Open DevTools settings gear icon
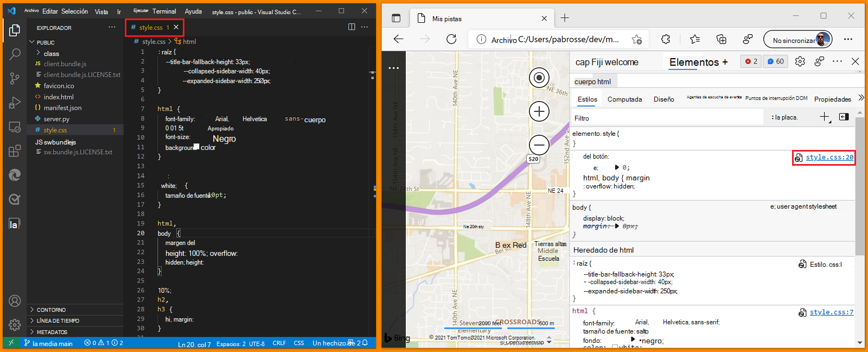868x352 pixels. [x=800, y=61]
